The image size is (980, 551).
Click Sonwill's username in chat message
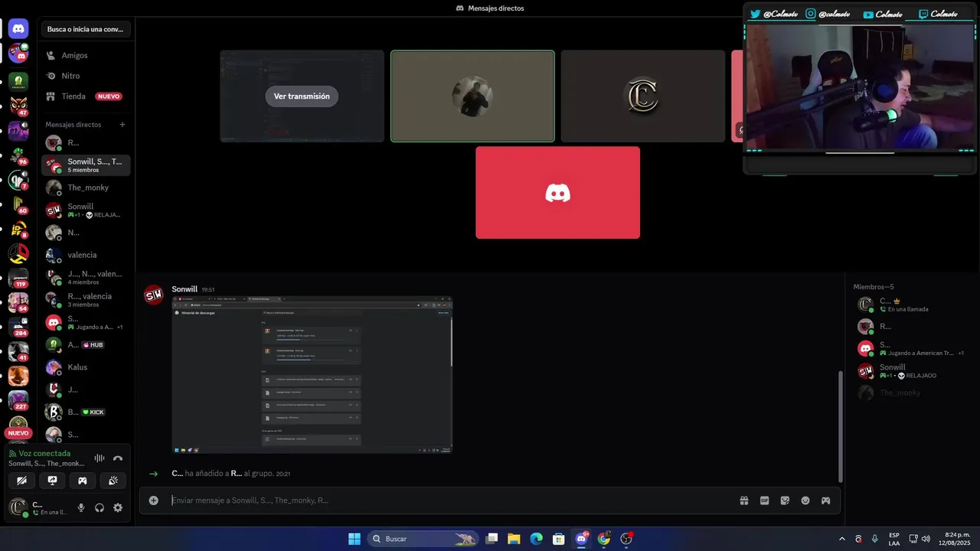coord(185,289)
